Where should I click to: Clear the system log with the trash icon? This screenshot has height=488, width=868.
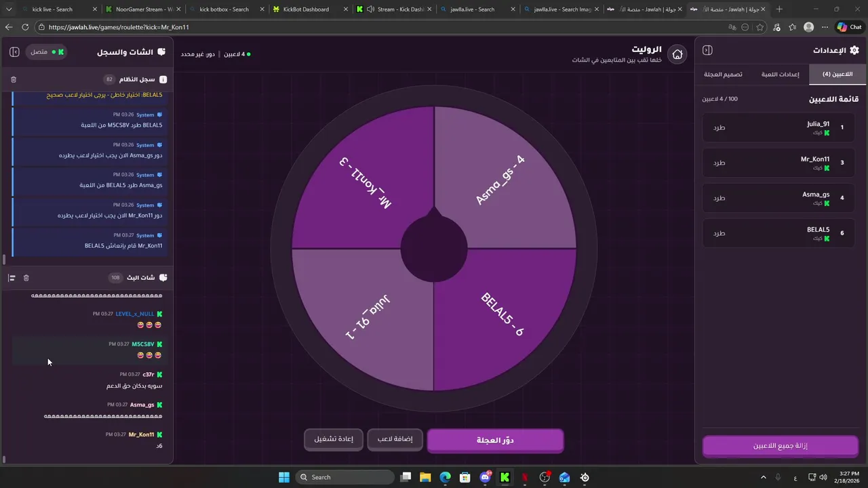point(14,79)
